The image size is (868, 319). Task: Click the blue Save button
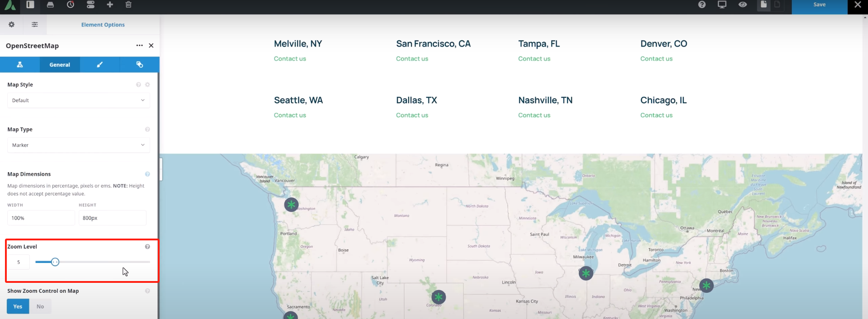tap(819, 5)
